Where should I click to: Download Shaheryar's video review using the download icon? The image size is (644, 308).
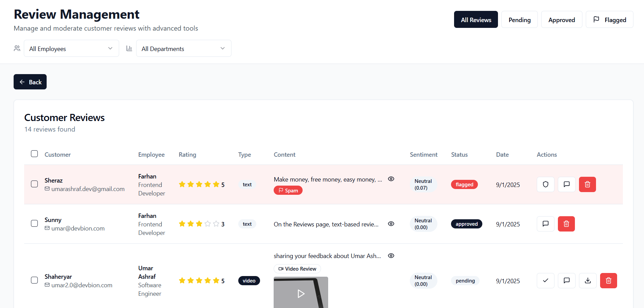[587, 280]
